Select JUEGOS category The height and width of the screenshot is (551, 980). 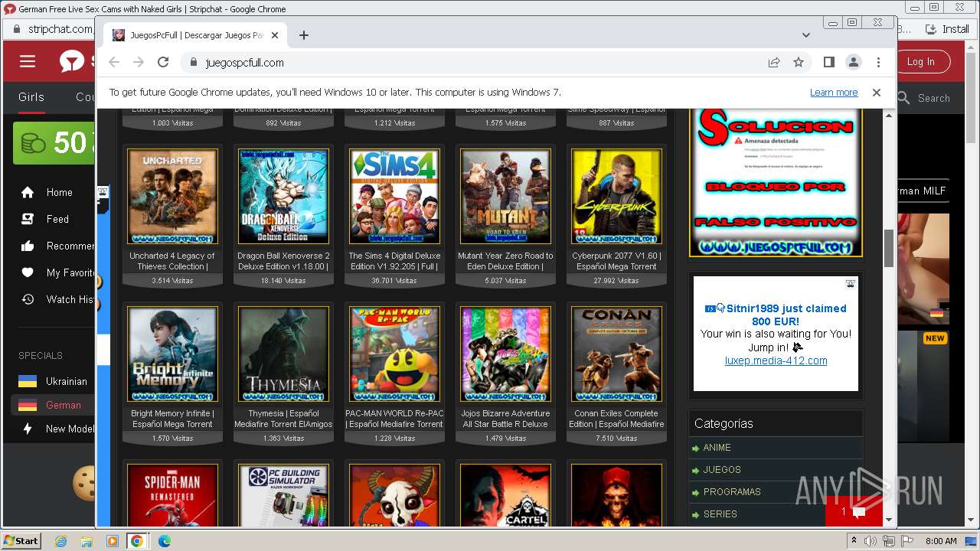pos(722,470)
